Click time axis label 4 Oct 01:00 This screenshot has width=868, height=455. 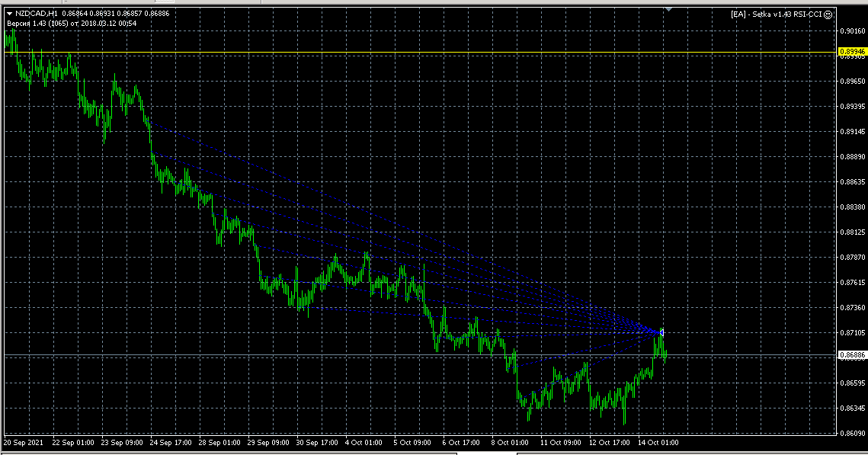pyautogui.click(x=364, y=443)
